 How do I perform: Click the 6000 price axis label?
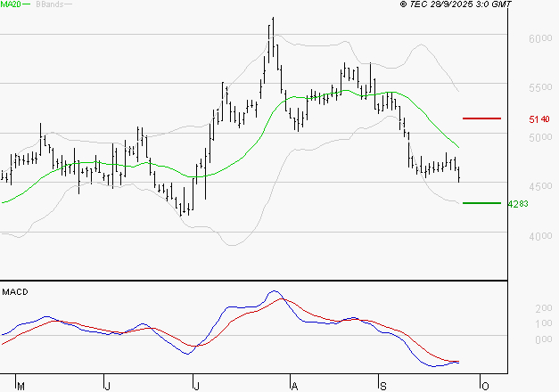coord(540,38)
